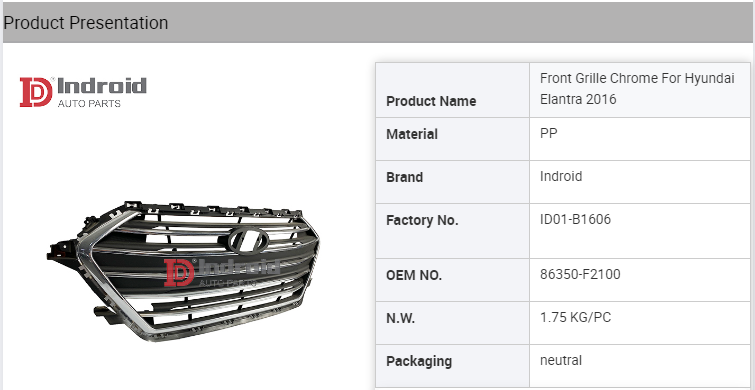The height and width of the screenshot is (390, 755).
Task: Click the Indroid brand value
Action: tap(561, 176)
